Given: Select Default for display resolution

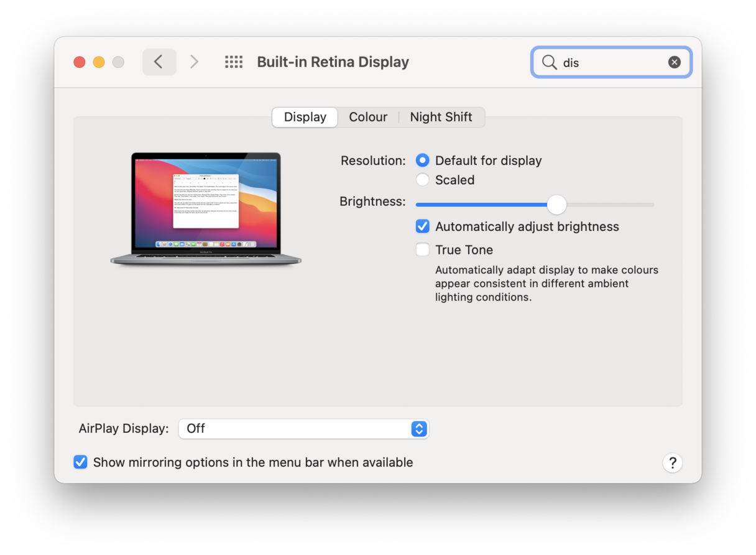Looking at the screenshot, I should 423,160.
